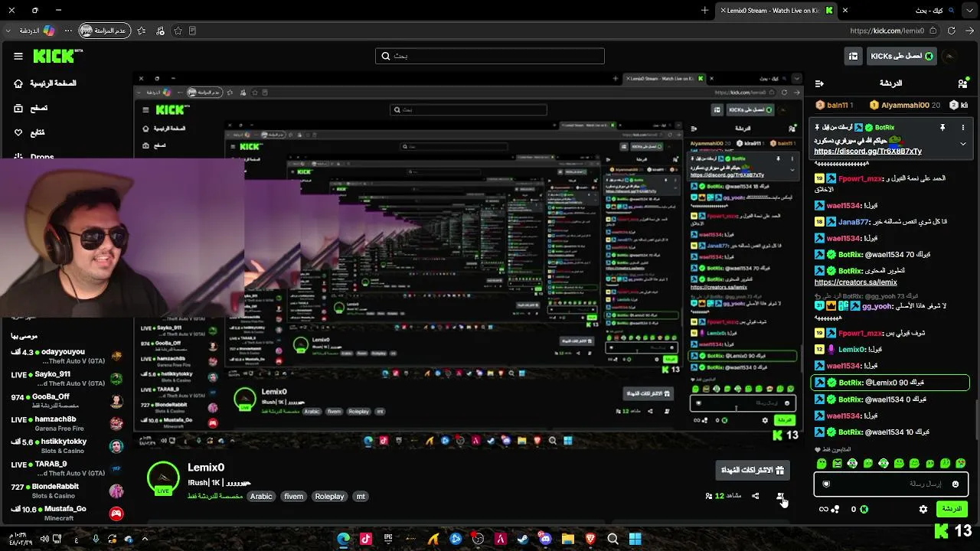This screenshot has height=551, width=980.
Task: Click the follow user icon under stream
Action: [x=780, y=496]
